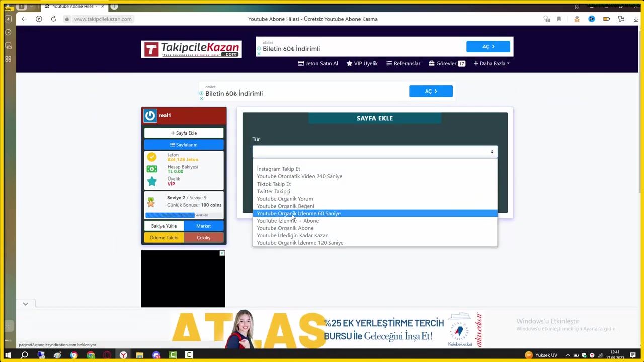Click the medal Seviye icon
This screenshot has height=362, width=644.
(151, 202)
